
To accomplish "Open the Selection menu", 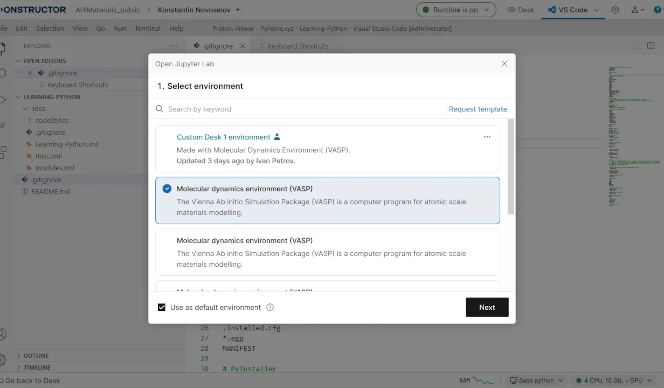I will (x=50, y=28).
